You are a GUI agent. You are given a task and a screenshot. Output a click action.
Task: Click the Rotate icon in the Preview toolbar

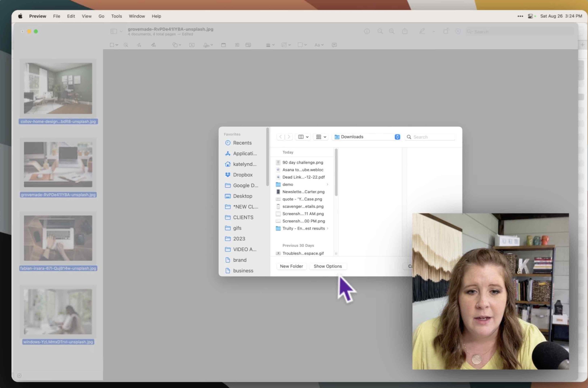(x=446, y=31)
